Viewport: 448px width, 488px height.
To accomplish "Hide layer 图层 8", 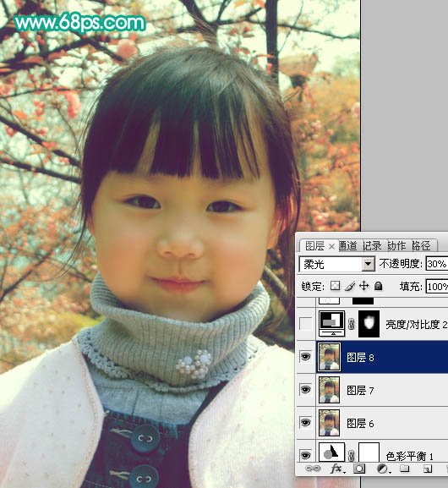I will (x=305, y=357).
